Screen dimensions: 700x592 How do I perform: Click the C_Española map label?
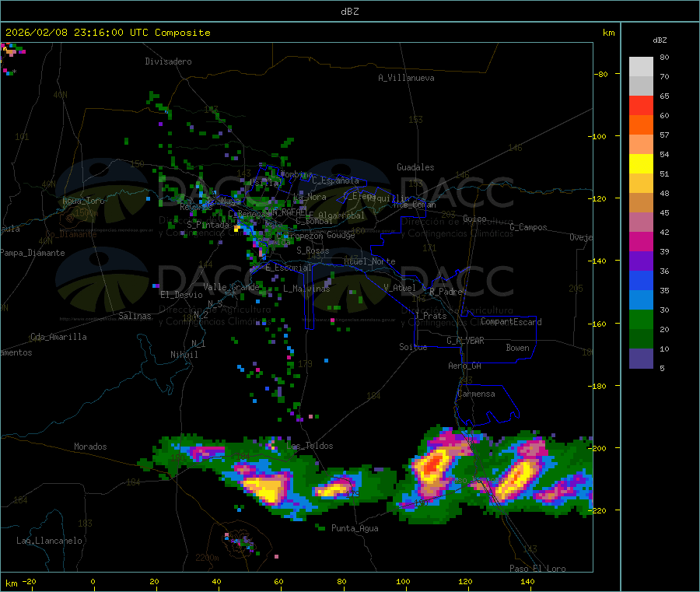pyautogui.click(x=335, y=180)
